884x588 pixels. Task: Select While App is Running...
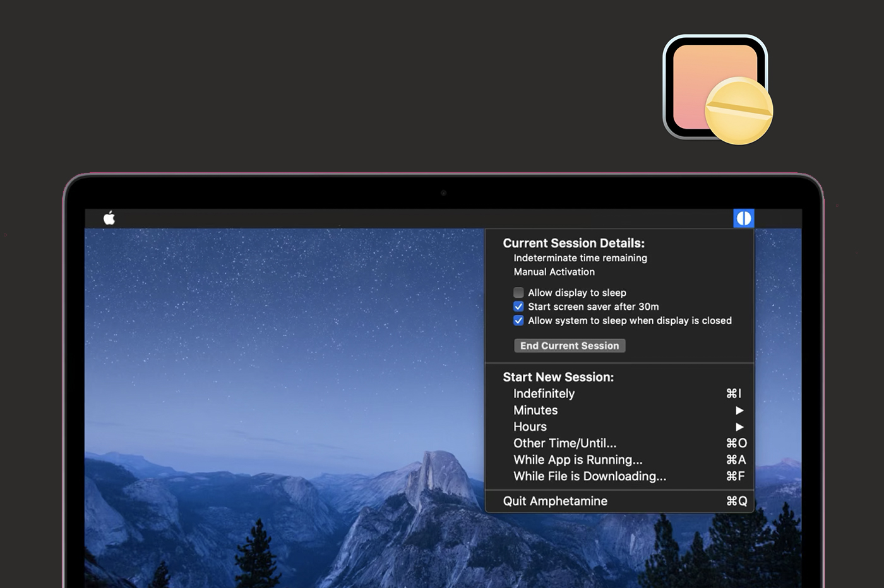pos(619,460)
